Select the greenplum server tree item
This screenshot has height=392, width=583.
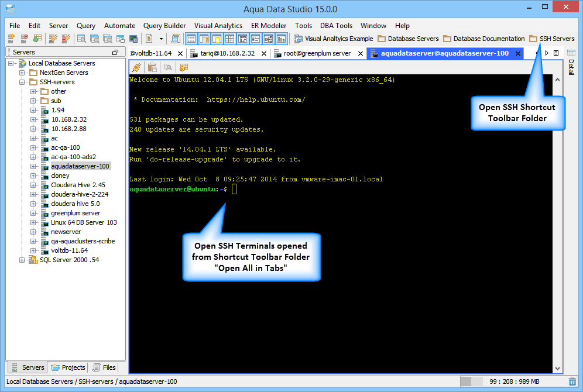click(76, 214)
